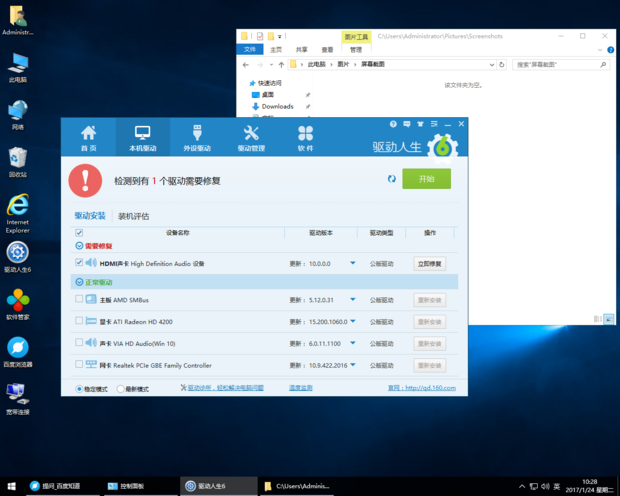Click the speaker icon of the VIA HD Audio row

click(x=91, y=343)
